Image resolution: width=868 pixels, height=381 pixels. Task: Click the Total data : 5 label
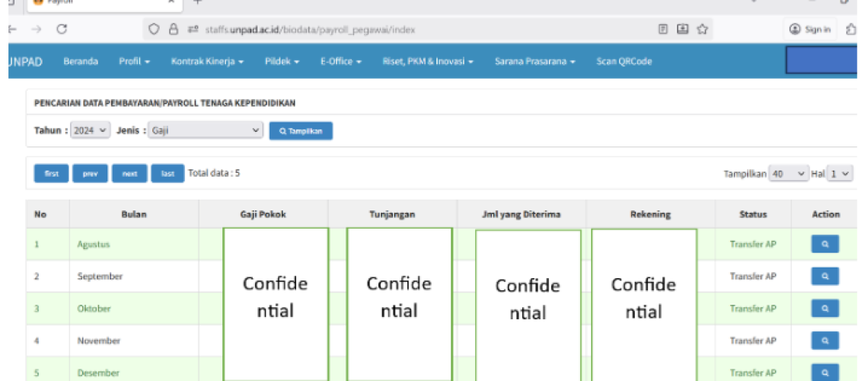pyautogui.click(x=214, y=173)
